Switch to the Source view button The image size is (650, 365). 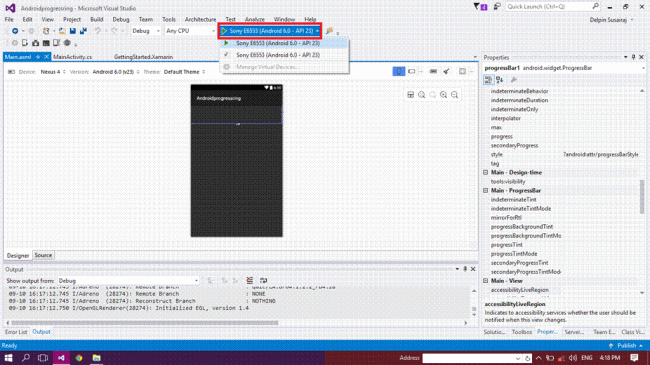point(43,255)
